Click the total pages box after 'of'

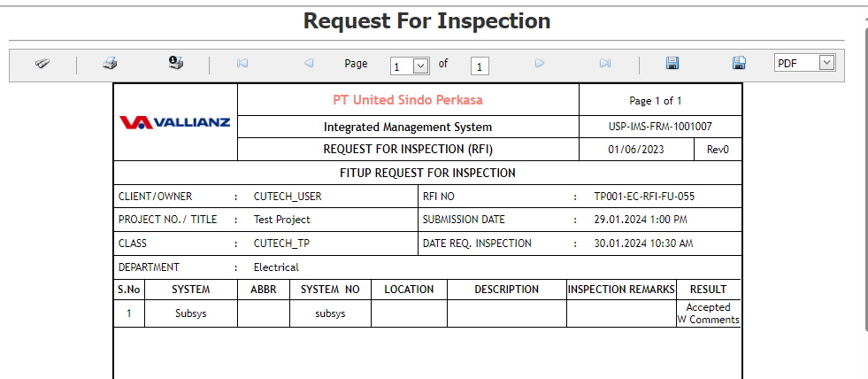(x=480, y=66)
